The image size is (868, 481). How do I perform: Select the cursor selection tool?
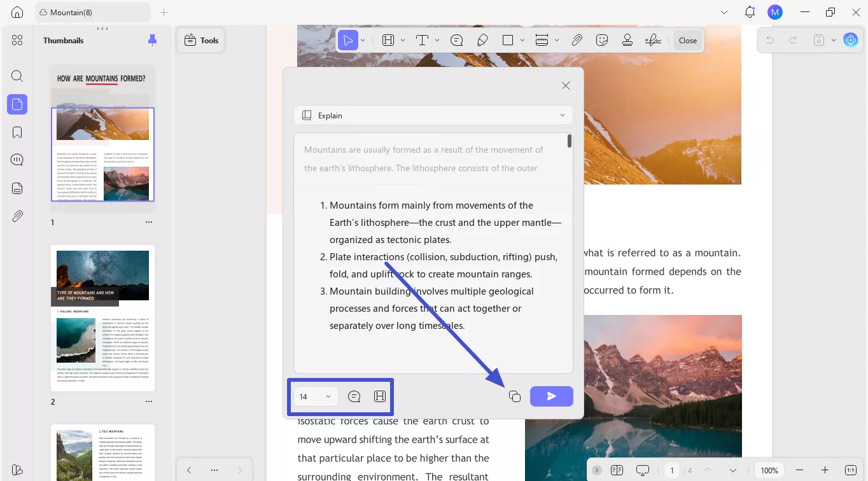point(347,40)
